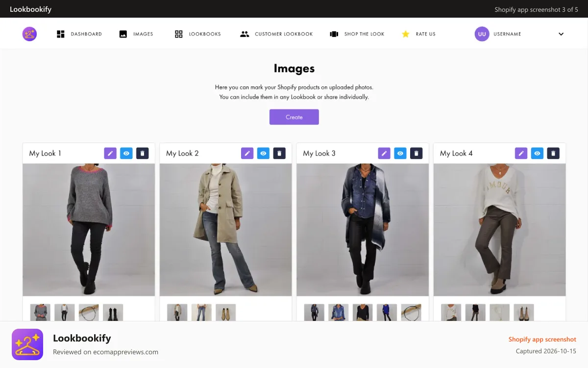Click 'Reviewed on ecomappreviews.com' text
588x368 pixels.
click(x=105, y=352)
